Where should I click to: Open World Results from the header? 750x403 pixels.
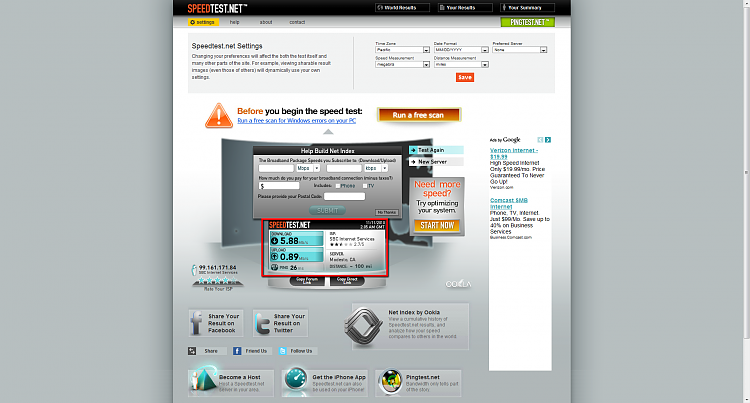tap(402, 8)
